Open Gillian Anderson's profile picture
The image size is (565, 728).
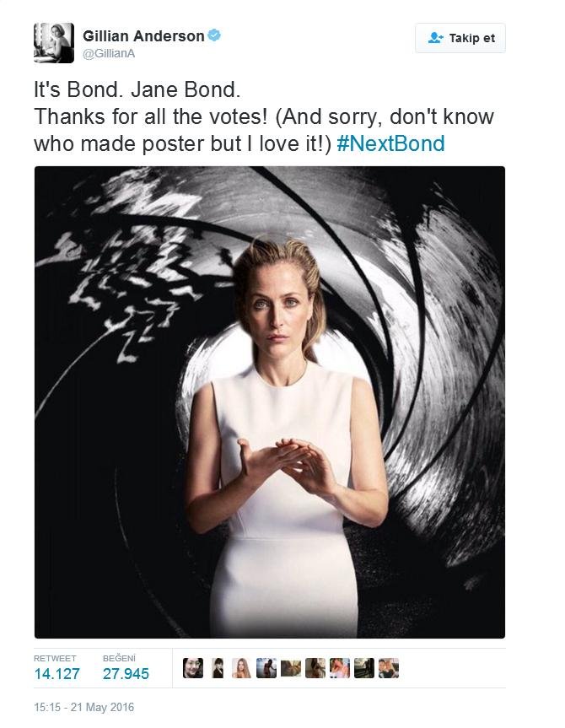point(54,43)
